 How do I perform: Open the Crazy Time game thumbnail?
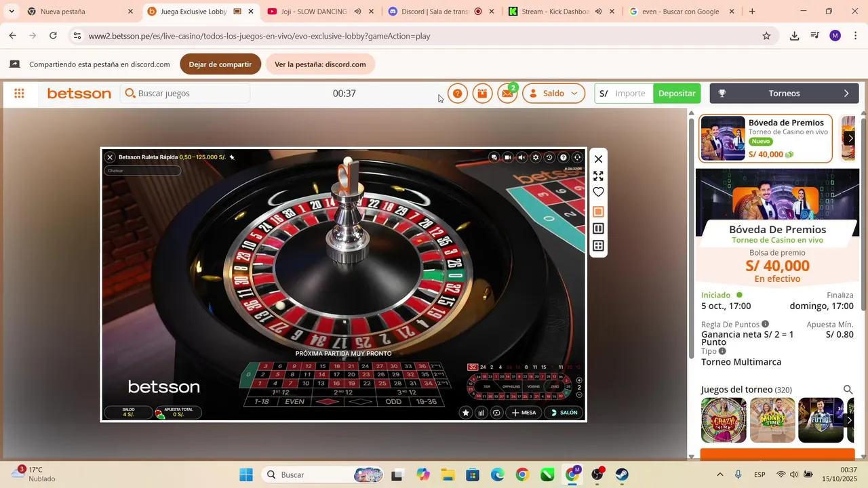[x=724, y=420]
